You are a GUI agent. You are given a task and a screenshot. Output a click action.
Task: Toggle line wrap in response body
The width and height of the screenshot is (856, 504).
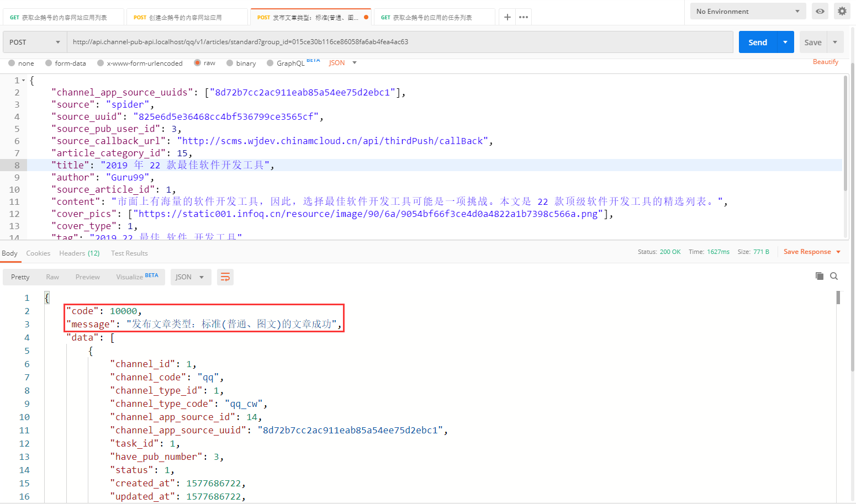pos(225,277)
